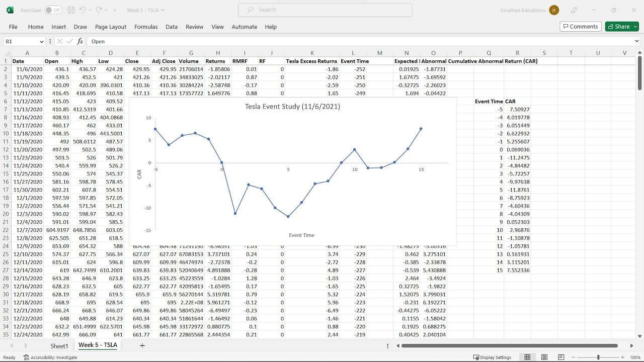
Task: Open the JK account profile picture
Action: (554, 10)
